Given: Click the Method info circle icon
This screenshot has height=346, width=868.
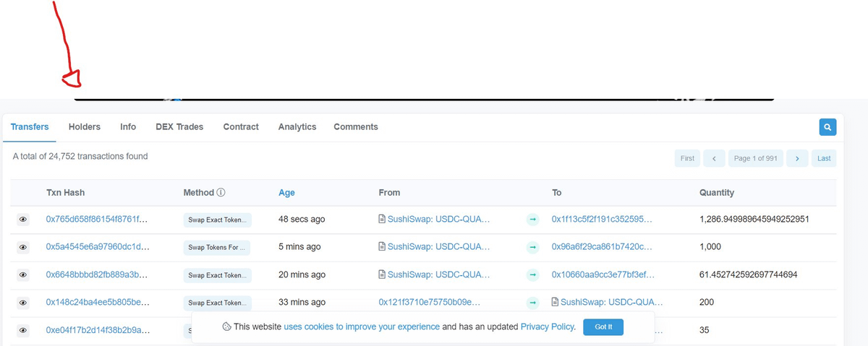Looking at the screenshot, I should [221, 193].
